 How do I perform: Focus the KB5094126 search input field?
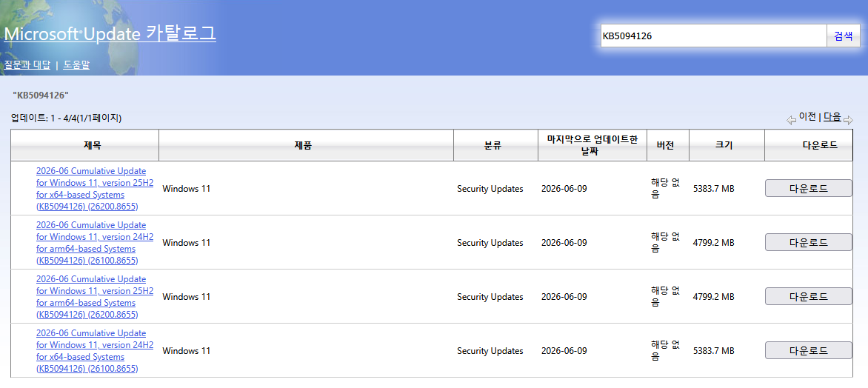click(713, 36)
